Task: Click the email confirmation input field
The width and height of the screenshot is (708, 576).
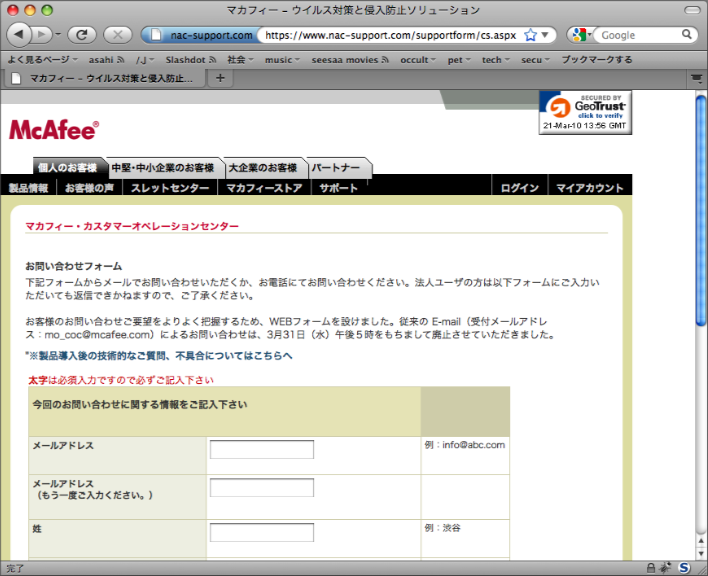Action: click(262, 488)
